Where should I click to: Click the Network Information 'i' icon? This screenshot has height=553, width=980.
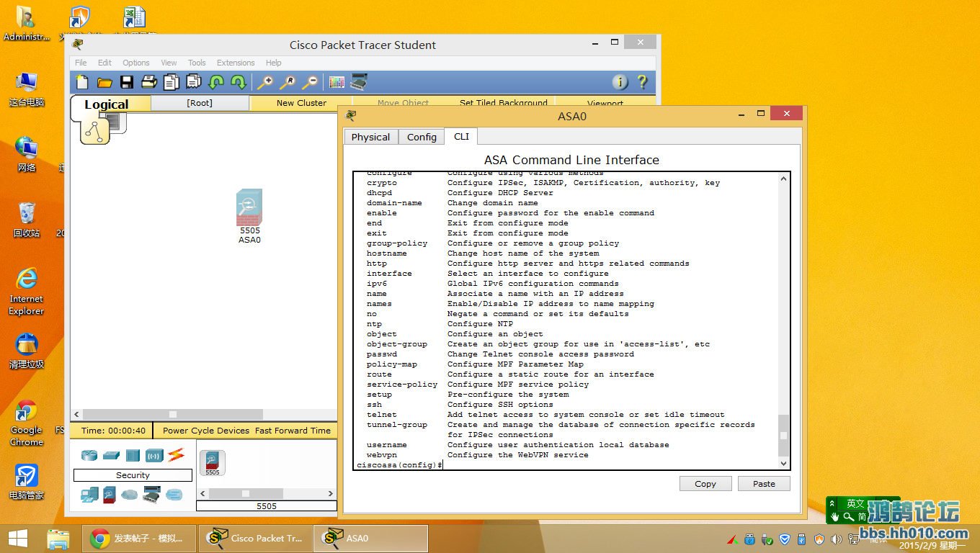620,82
